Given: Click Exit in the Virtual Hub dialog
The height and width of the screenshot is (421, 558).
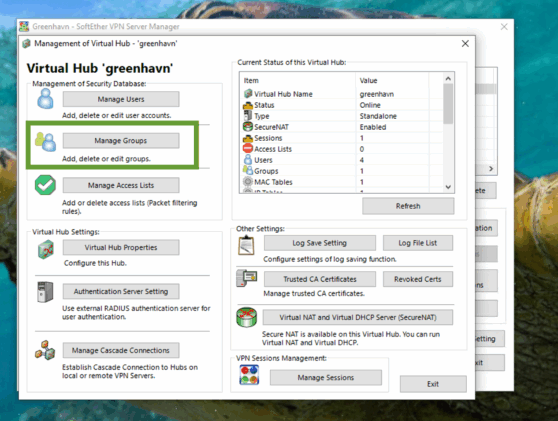Looking at the screenshot, I should click(433, 384).
